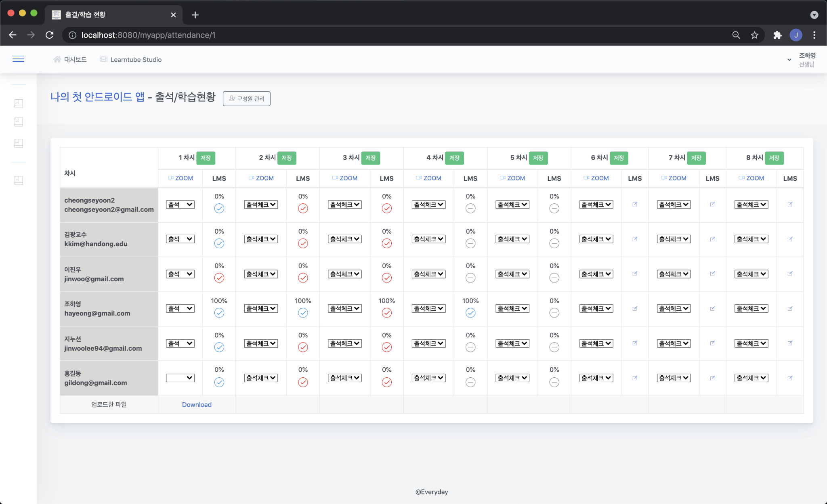Click the 구성원 관리 button
This screenshot has width=827, height=504.
(246, 98)
